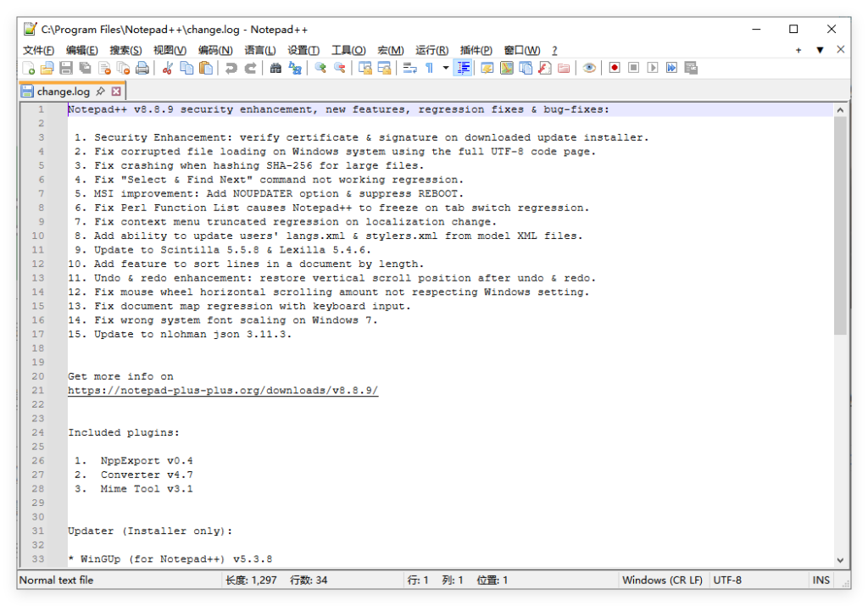The width and height of the screenshot is (868, 606).
Task: Close the change.log tab with its red X
Action: point(116,92)
